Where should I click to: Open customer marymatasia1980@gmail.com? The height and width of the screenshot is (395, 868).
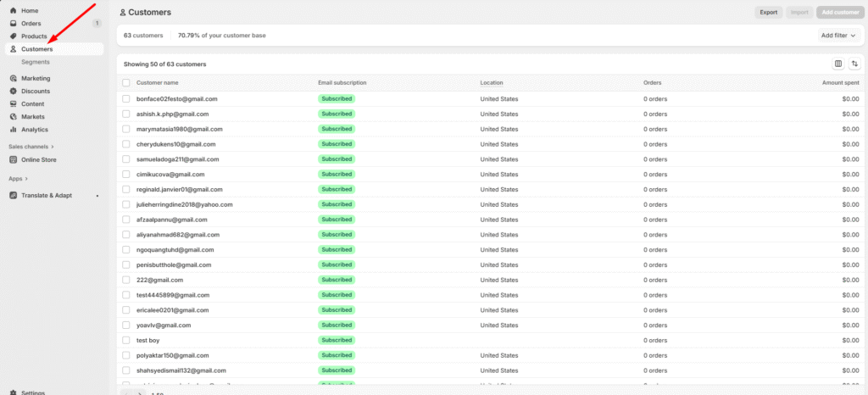coord(179,129)
